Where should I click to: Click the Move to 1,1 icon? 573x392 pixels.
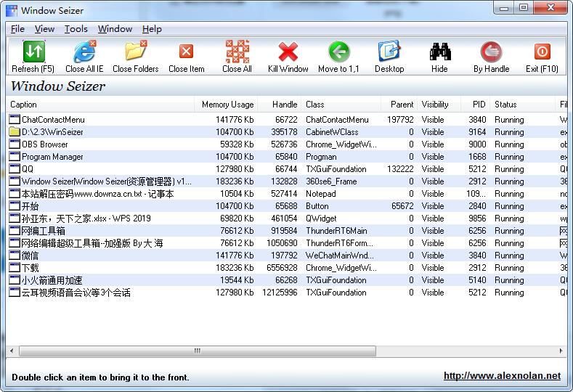(338, 52)
